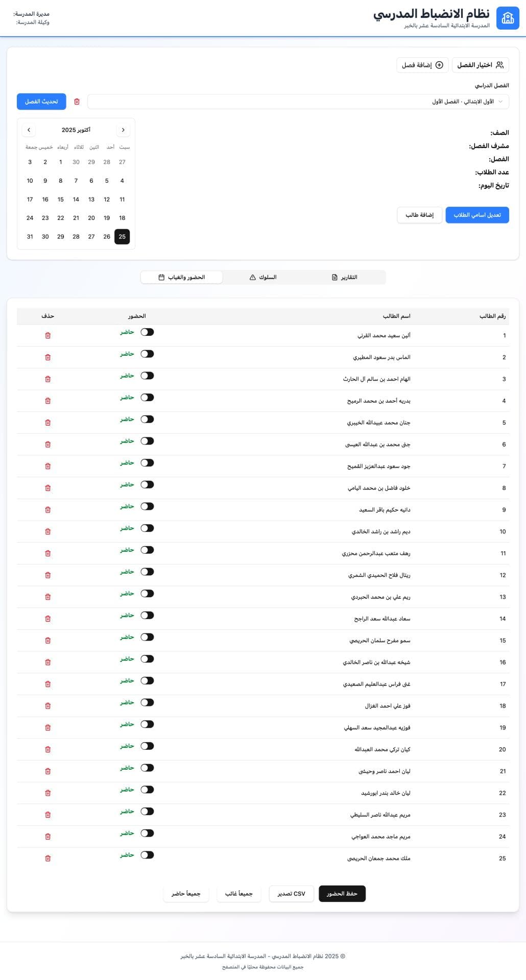Viewport: 526px width, 980px height.
Task: Delete student row 7 with the trash icon
Action: 48,466
